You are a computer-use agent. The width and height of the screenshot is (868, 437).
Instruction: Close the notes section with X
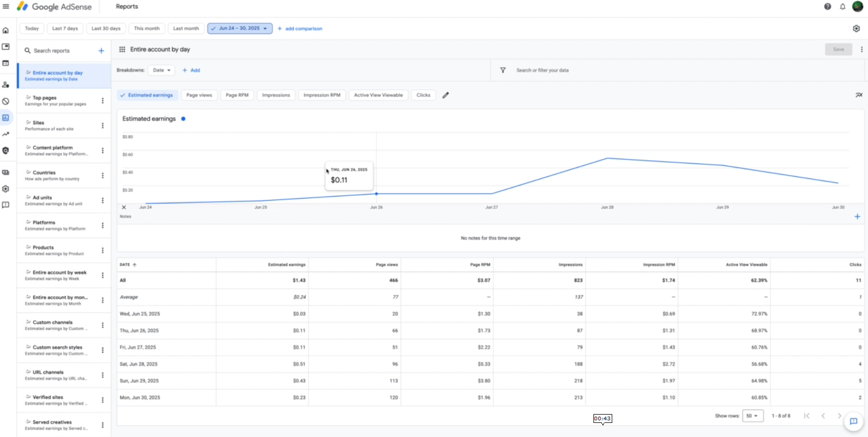point(124,208)
